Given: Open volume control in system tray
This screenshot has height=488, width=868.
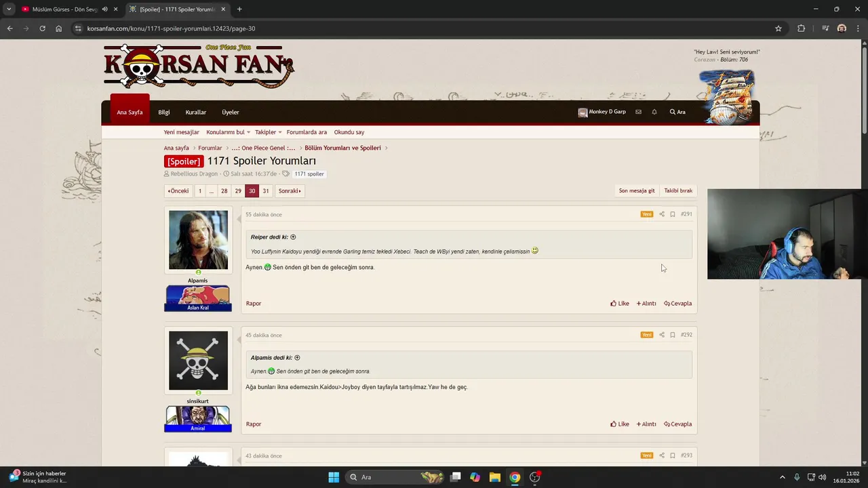Looking at the screenshot, I should coord(822,477).
